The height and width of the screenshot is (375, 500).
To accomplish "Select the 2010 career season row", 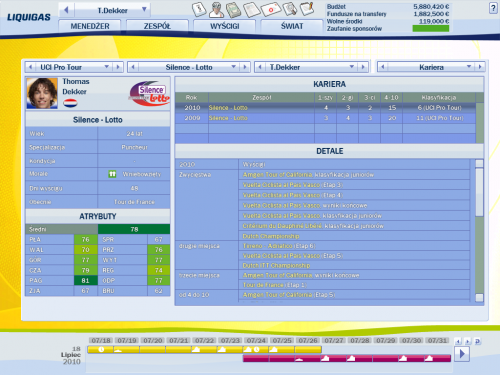I will tap(325, 108).
